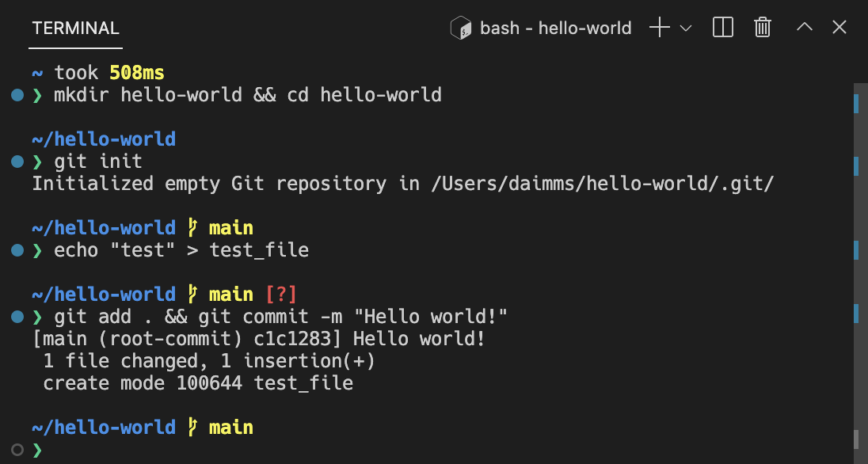The width and height of the screenshot is (868, 464).
Task: Click the ~/hello-world prompt path link
Action: [103, 139]
